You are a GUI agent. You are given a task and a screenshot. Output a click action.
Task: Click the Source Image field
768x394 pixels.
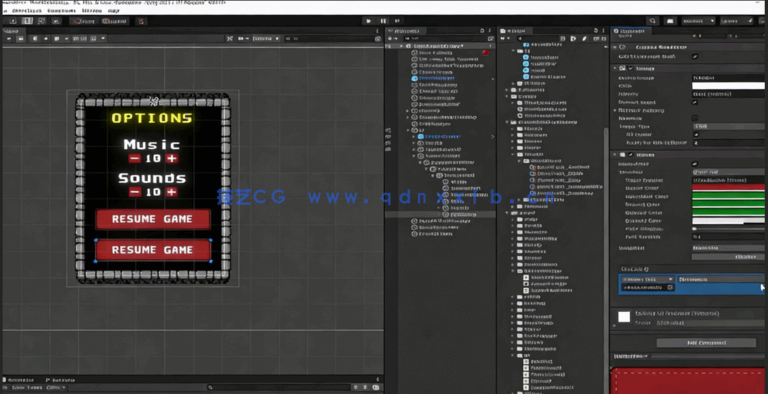[x=728, y=78]
